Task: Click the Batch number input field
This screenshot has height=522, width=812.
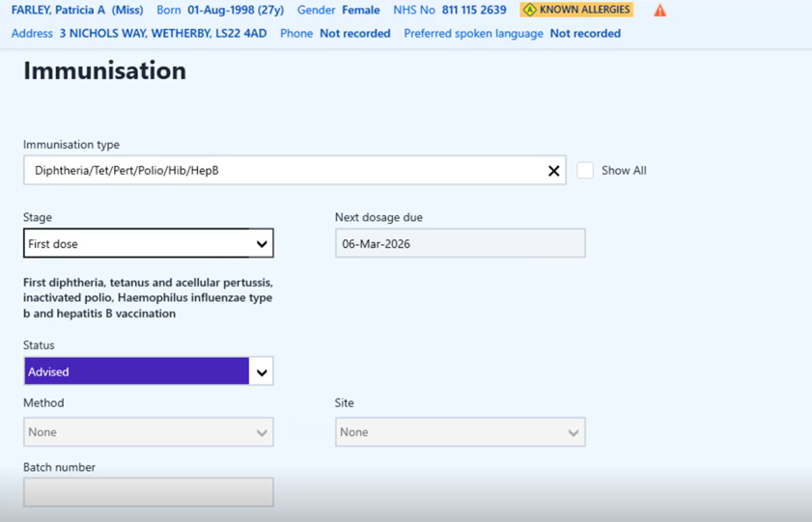Action: click(x=149, y=491)
